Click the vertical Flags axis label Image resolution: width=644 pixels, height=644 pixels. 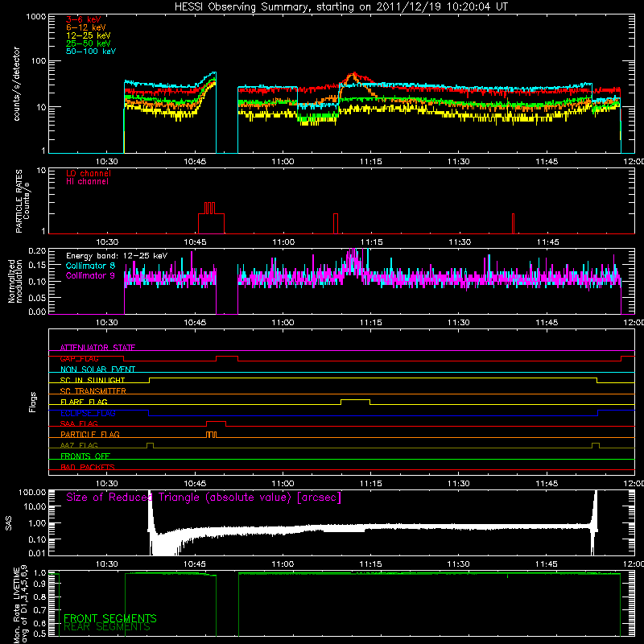coord(32,402)
